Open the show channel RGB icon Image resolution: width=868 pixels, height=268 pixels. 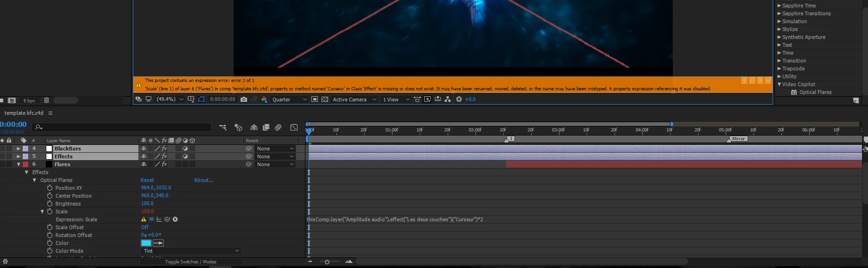pos(264,99)
